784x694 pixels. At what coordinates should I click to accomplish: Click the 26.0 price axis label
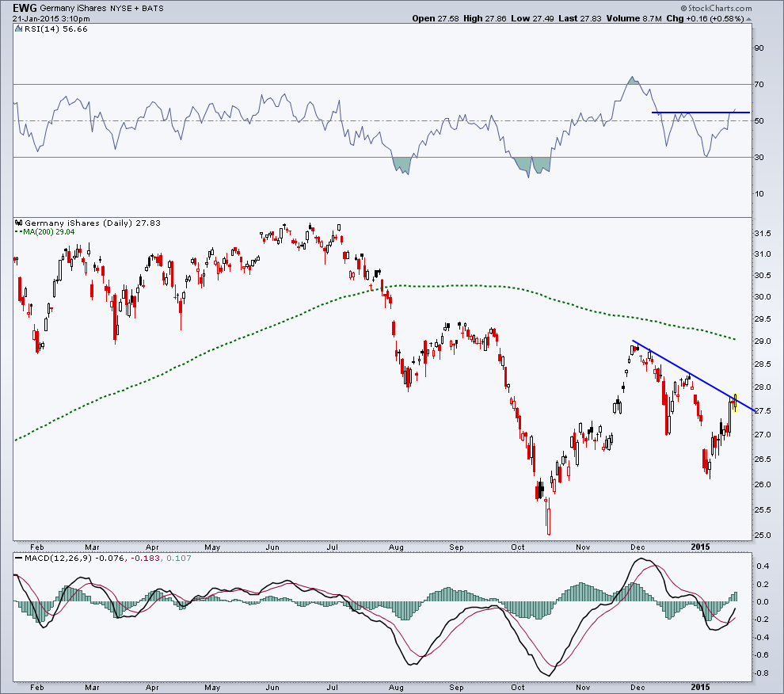(763, 484)
